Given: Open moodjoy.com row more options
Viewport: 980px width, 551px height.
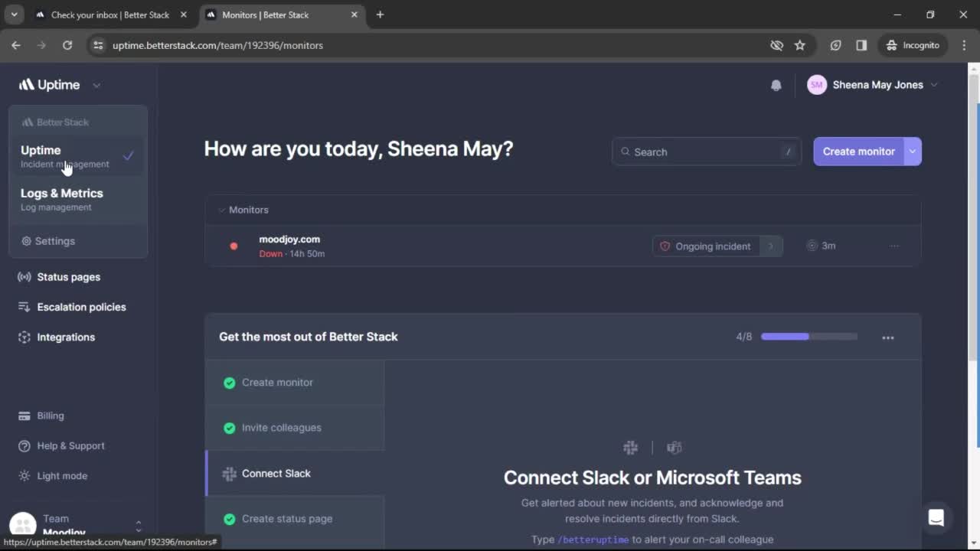Looking at the screenshot, I should point(894,246).
